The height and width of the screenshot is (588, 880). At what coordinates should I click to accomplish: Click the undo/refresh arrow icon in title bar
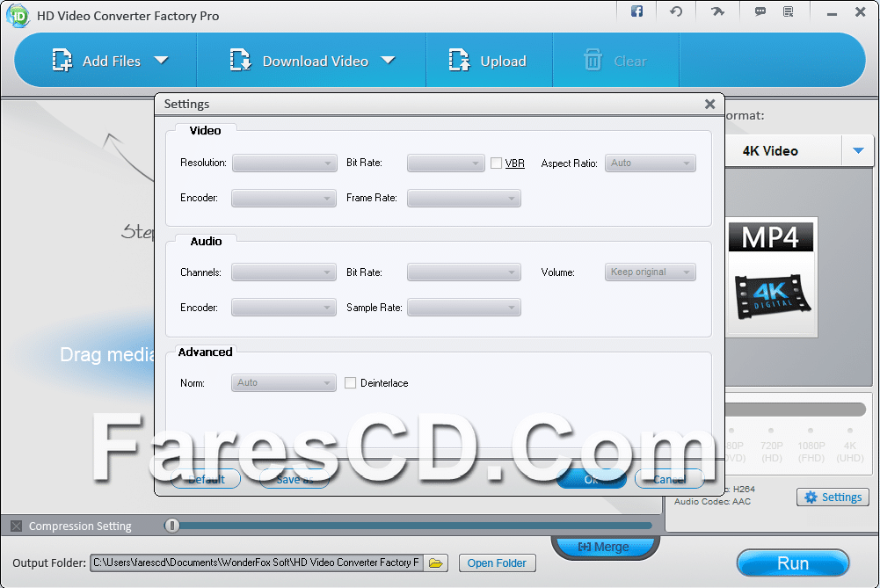coord(676,11)
